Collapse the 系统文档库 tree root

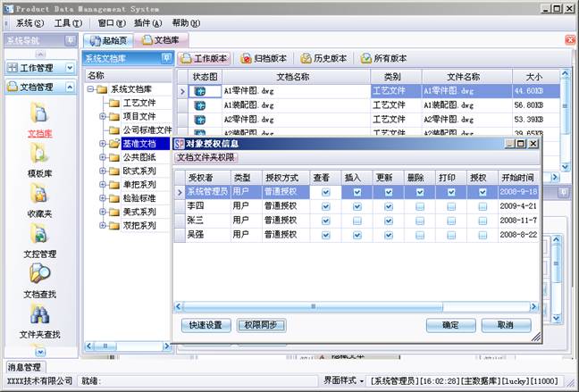pyautogui.click(x=90, y=89)
